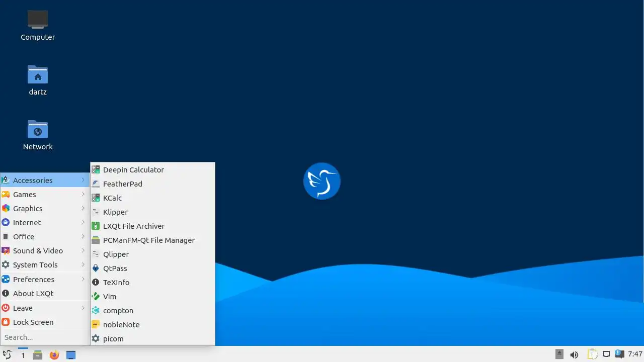The width and height of the screenshot is (644, 362).
Task: Click the LXQt start menu hummingbird button
Action: pos(7,355)
